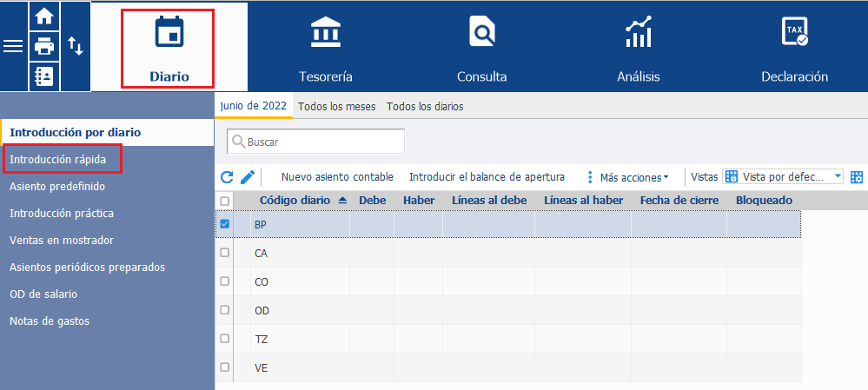Expand the Más acciones dropdown

tap(627, 177)
